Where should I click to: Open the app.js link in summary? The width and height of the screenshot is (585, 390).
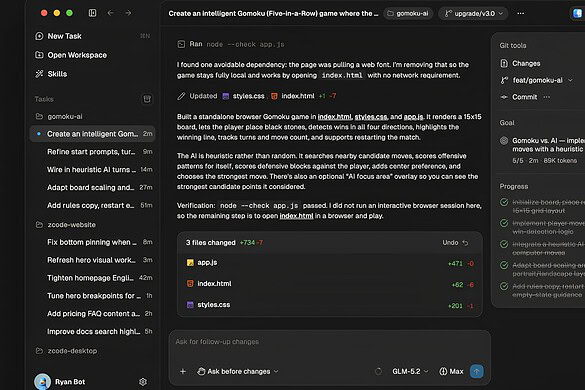(413, 117)
